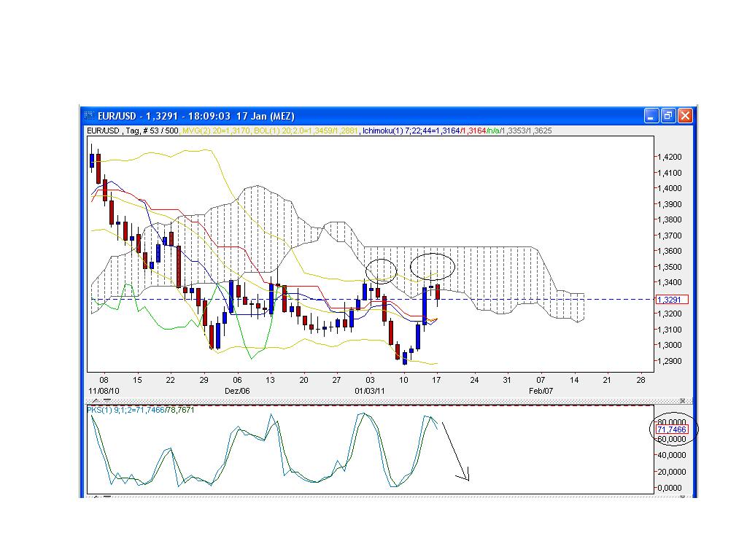
Task: Close the PKS subpanel with its small x icon
Action: [x=684, y=400]
